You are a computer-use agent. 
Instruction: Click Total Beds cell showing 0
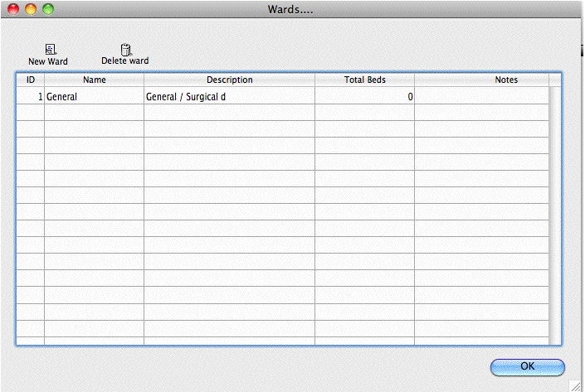[364, 97]
